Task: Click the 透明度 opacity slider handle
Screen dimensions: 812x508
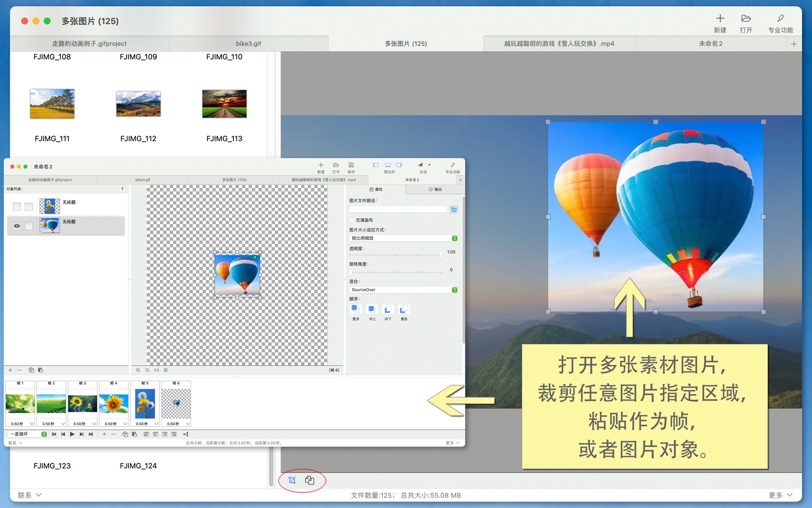Action: click(x=441, y=255)
